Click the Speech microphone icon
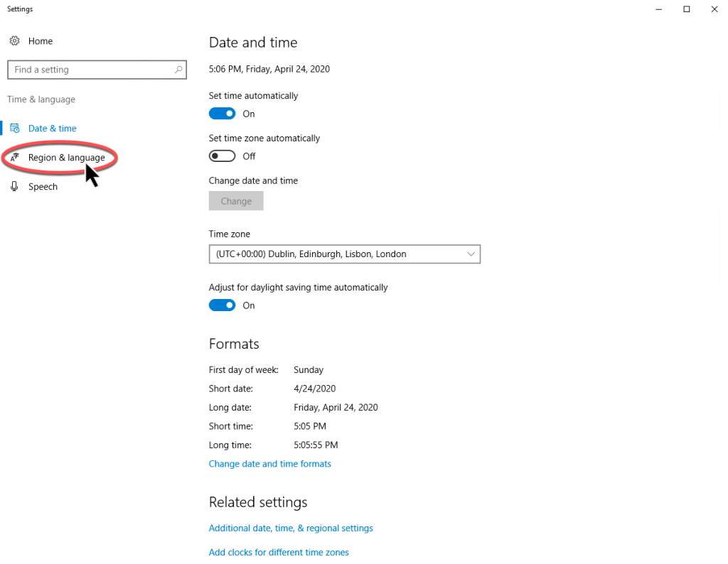The height and width of the screenshot is (564, 728). (x=14, y=186)
